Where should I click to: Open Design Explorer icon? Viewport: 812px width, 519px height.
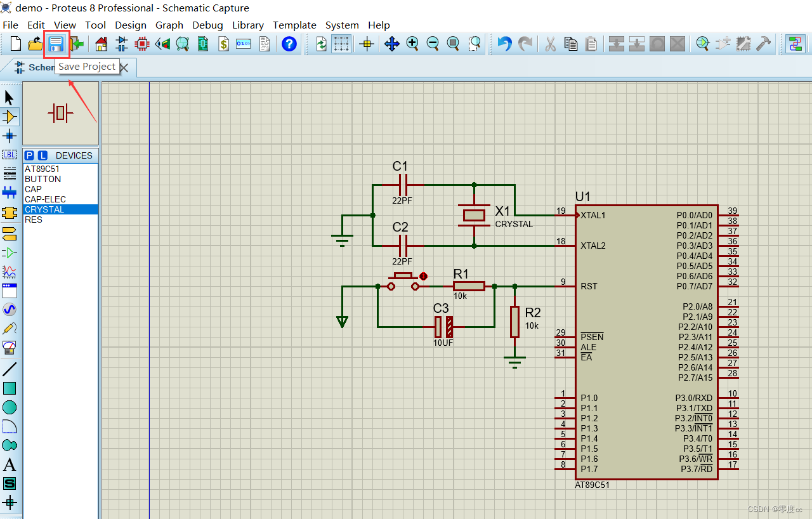point(203,44)
